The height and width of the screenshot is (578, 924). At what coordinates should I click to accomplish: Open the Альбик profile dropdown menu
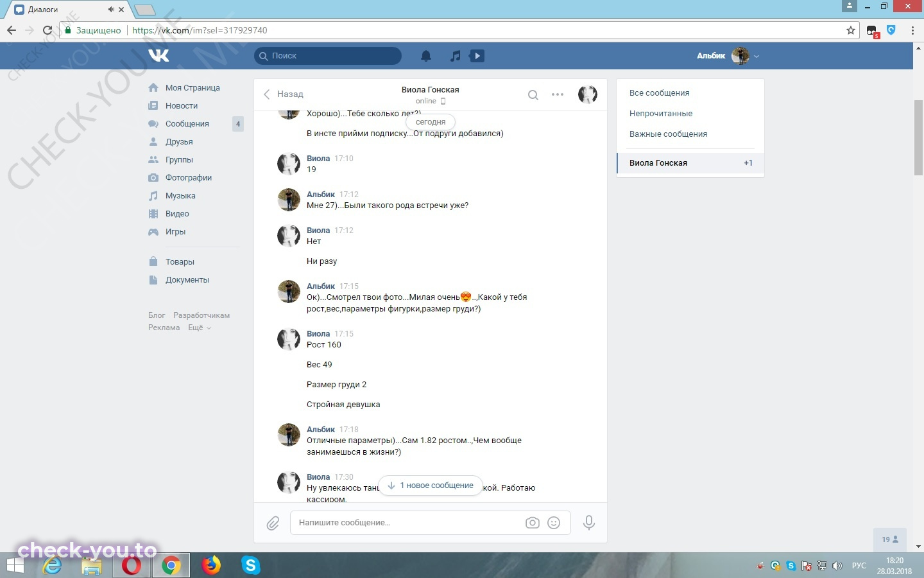[x=728, y=56]
